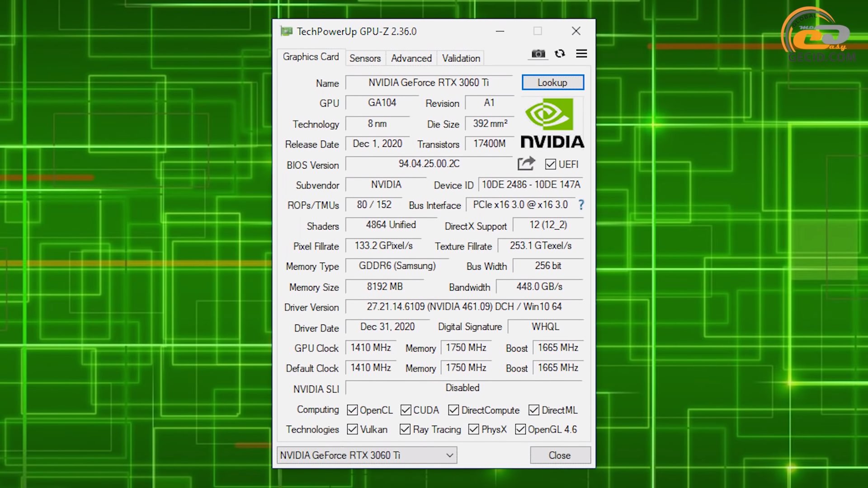Click the BIOS Version field 94.04.25.00.2C

[429, 164]
